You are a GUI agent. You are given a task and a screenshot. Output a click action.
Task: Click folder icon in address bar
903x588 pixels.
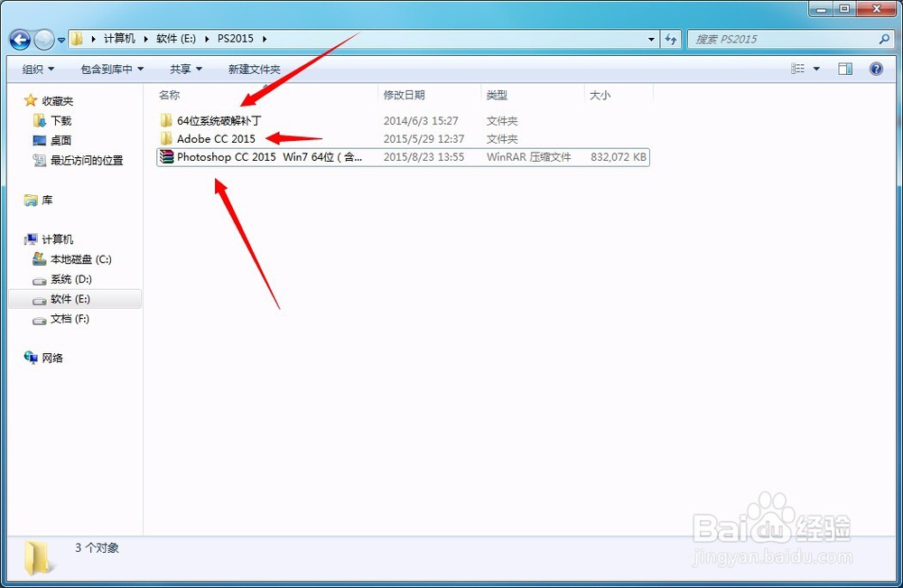[x=77, y=39]
